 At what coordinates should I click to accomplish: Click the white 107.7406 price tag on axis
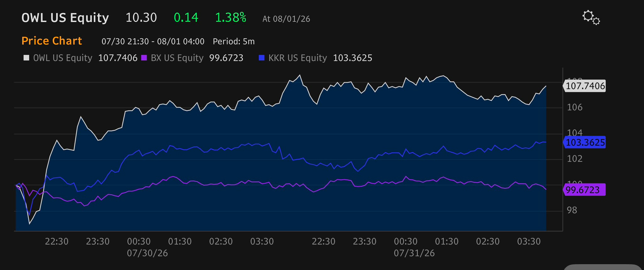584,86
